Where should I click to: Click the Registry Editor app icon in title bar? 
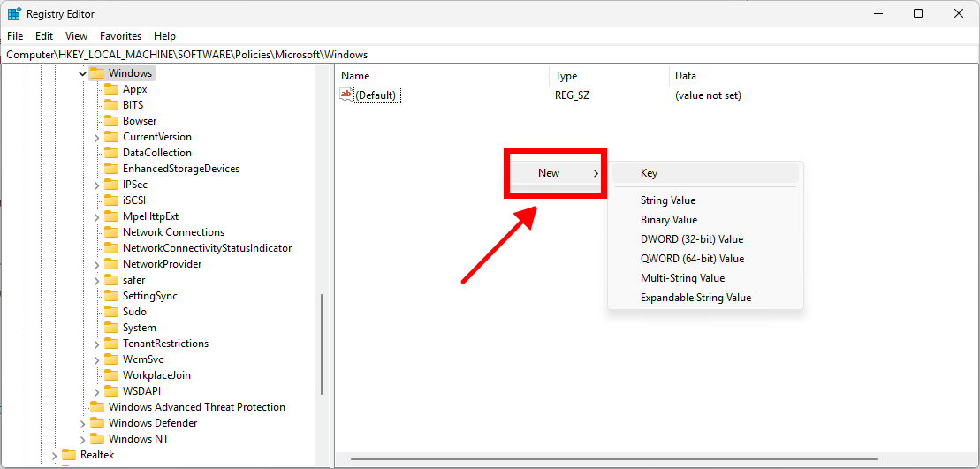(x=14, y=14)
